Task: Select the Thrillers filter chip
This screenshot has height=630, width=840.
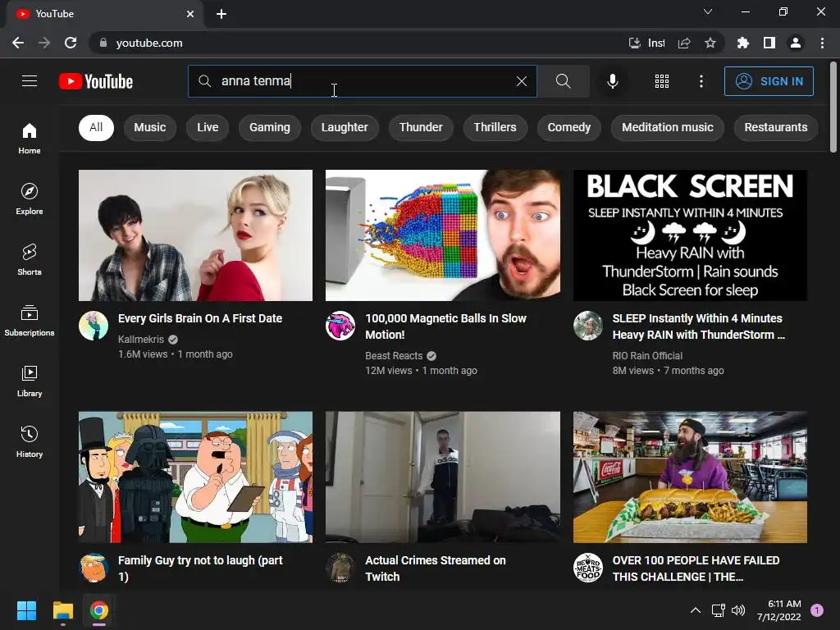Action: (495, 127)
